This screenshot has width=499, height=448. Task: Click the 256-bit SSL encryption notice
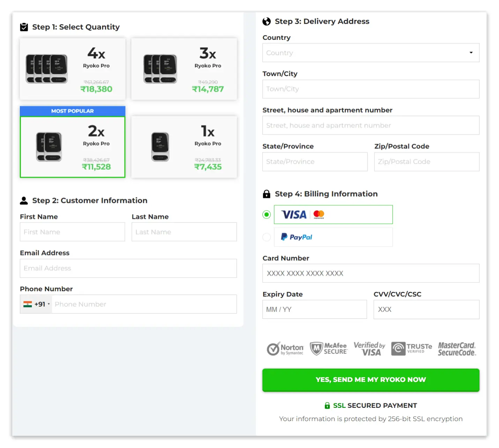click(371, 419)
